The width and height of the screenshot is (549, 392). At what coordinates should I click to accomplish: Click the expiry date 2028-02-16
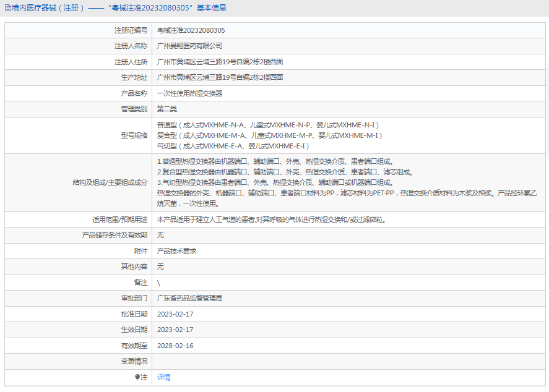(175, 346)
